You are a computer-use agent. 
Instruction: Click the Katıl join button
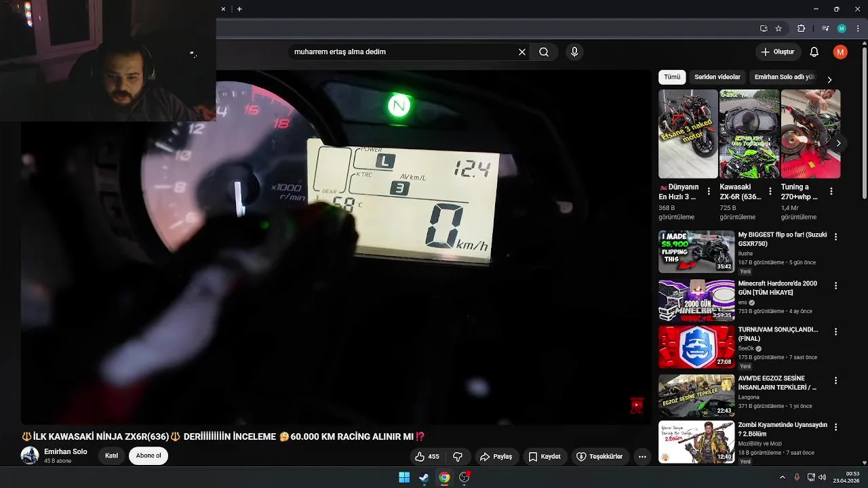(x=112, y=455)
